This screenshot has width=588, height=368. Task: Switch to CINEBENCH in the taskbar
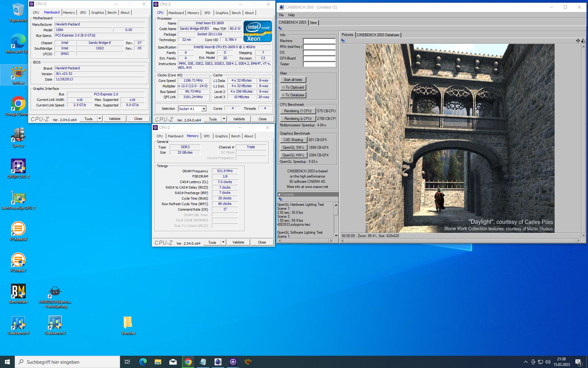[218, 362]
